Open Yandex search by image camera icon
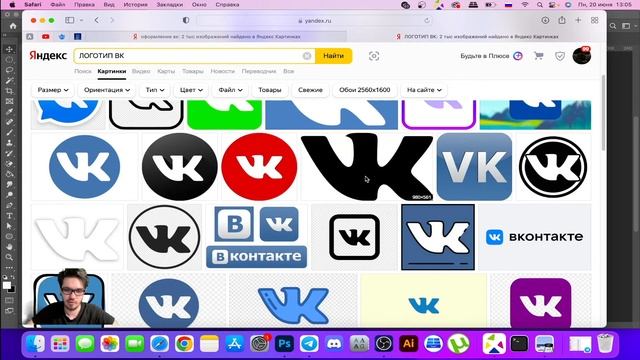This screenshot has height=360, width=640. (374, 56)
